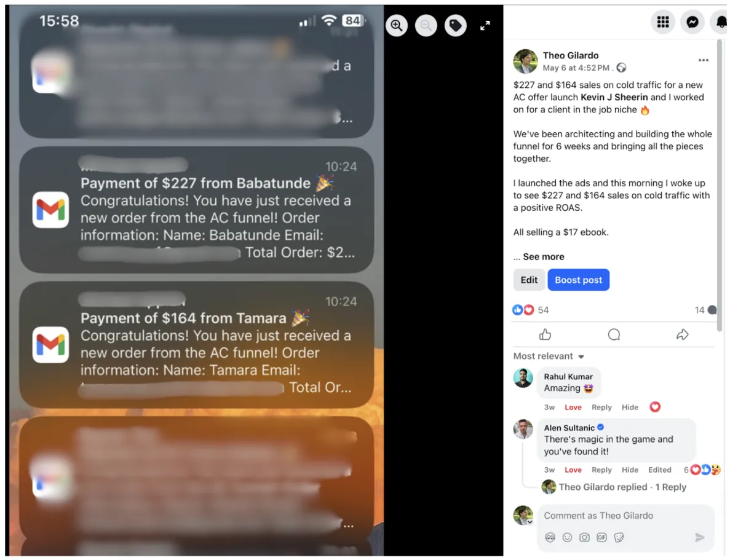This screenshot has height=560, width=738.
Task: Click the Boost post button
Action: tap(579, 280)
